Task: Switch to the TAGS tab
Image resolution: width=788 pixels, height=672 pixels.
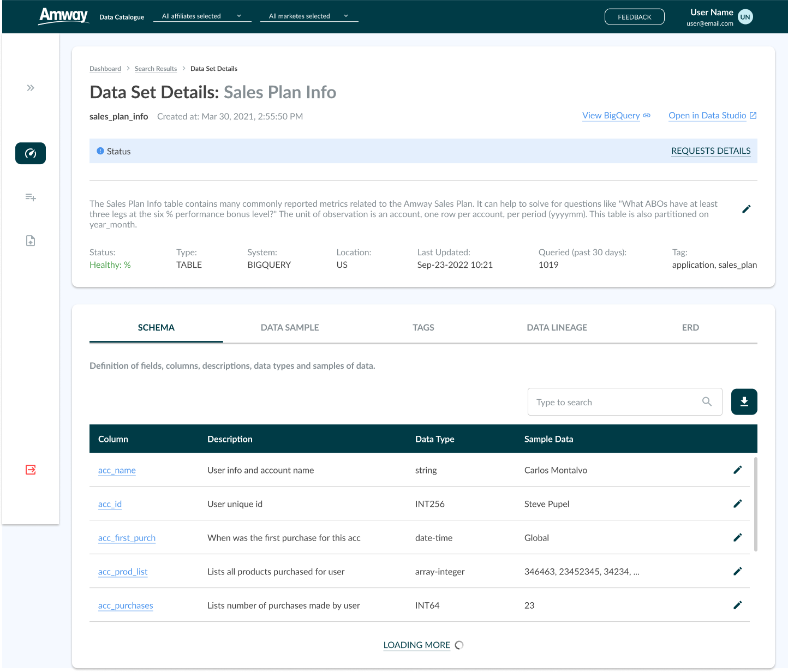Action: [423, 327]
